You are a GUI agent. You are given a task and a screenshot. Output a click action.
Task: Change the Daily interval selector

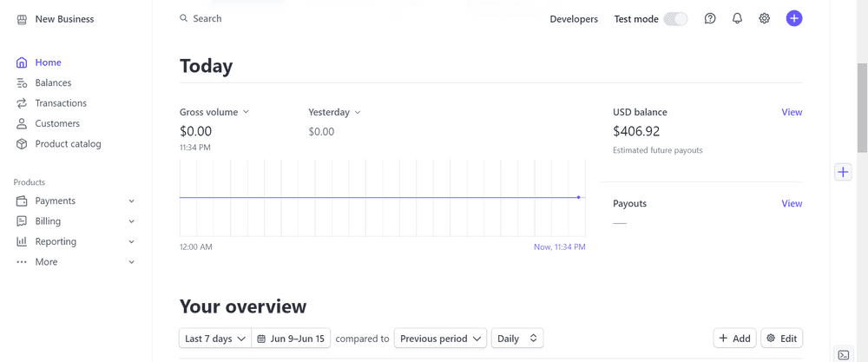[517, 339]
